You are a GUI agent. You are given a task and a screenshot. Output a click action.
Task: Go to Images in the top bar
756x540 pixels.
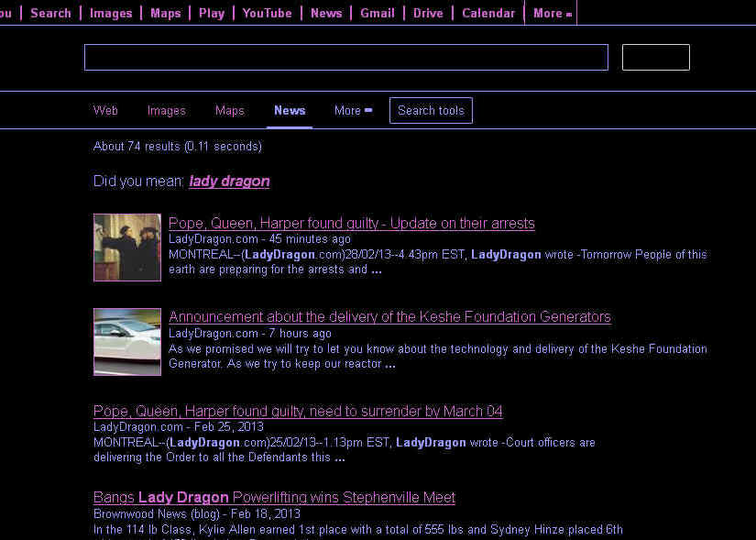[x=111, y=13]
